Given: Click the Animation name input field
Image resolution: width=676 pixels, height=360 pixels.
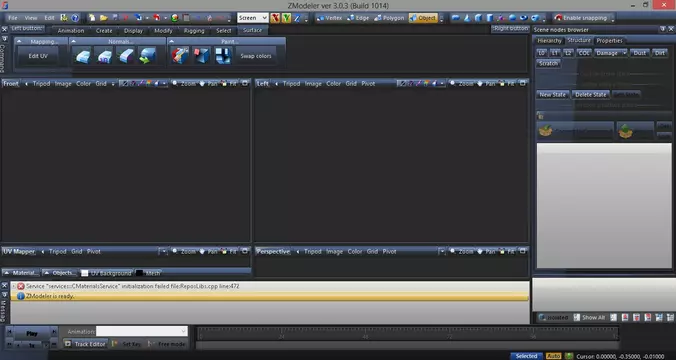Looking at the screenshot, I should click(142, 331).
